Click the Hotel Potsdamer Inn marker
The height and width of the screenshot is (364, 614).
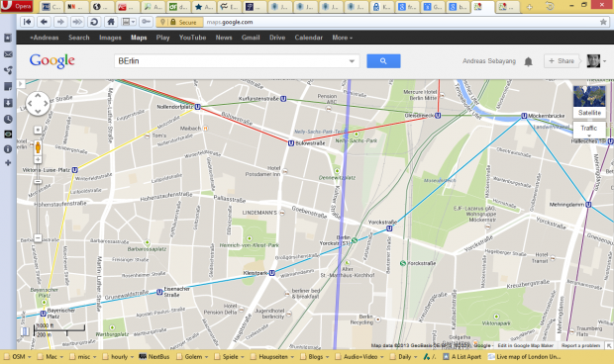(x=285, y=172)
